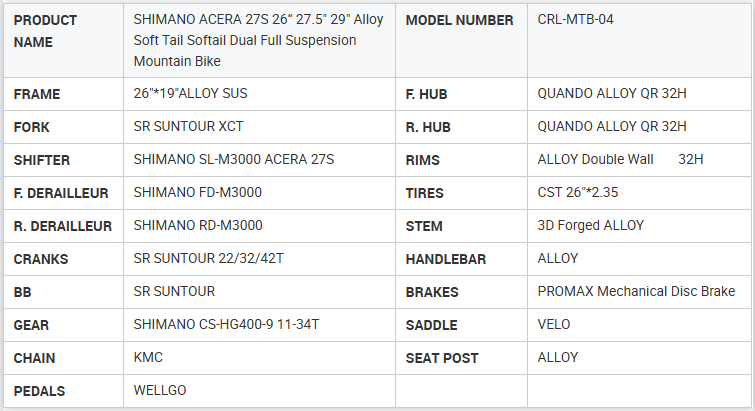Select the VELO saddle value
755x411 pixels.
(x=555, y=325)
